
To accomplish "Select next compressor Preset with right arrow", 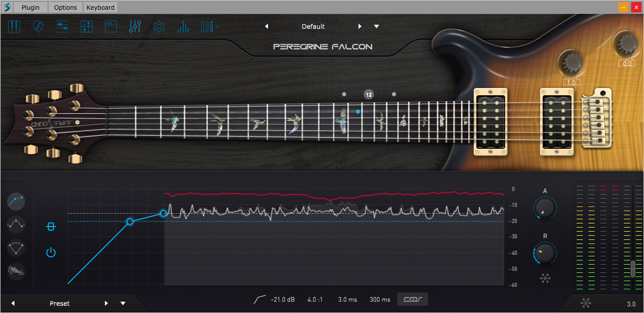I will pos(106,303).
